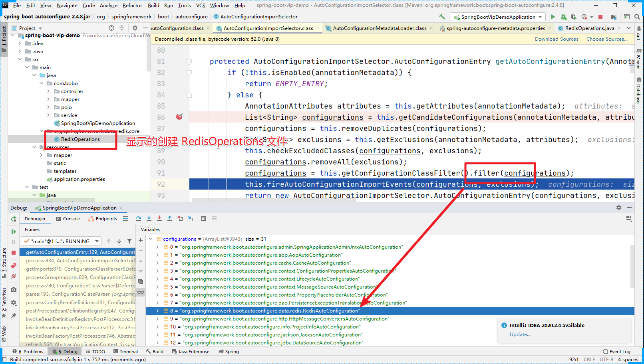Image resolution: width=644 pixels, height=364 pixels.
Task: Expand the .idea folder
Action: coord(20,44)
